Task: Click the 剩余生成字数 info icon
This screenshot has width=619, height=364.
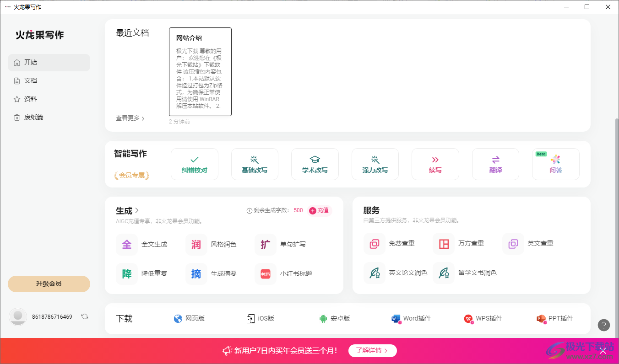Action: pos(250,211)
